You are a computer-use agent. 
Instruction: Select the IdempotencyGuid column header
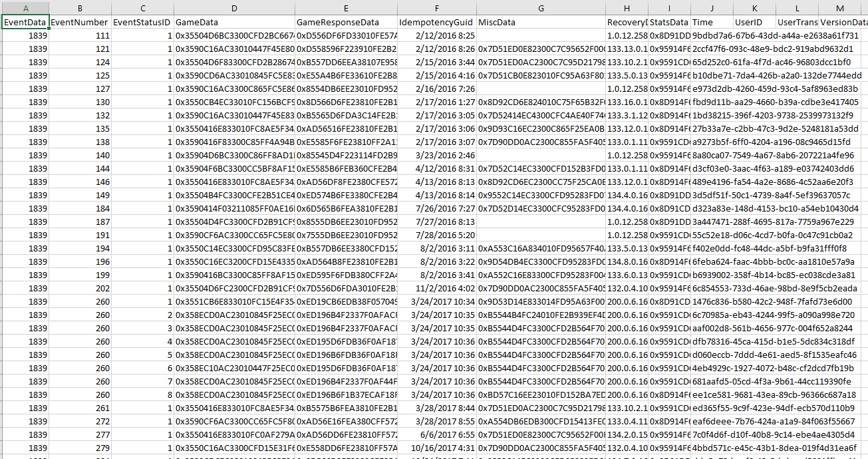[436, 8]
